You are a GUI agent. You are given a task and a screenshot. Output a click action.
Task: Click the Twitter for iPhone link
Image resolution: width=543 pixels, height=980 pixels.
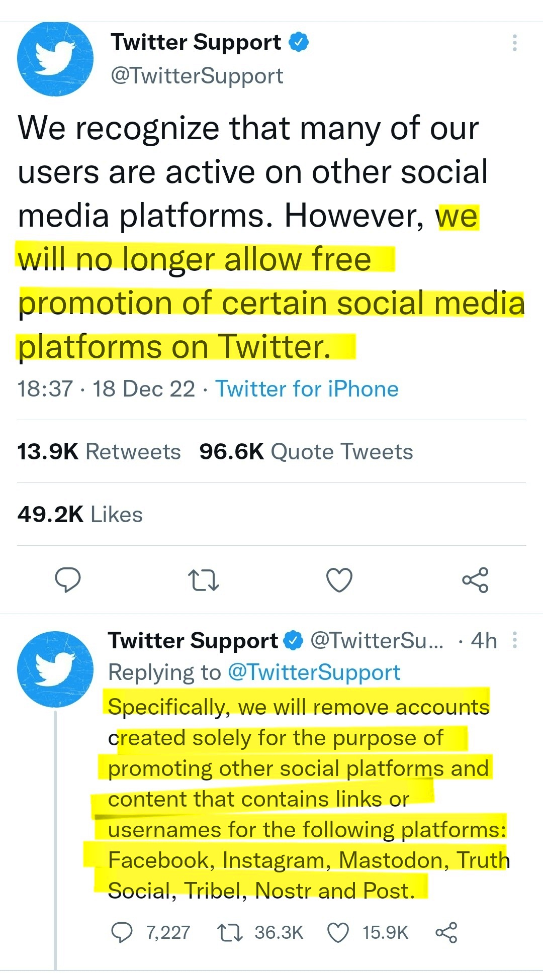307,389
